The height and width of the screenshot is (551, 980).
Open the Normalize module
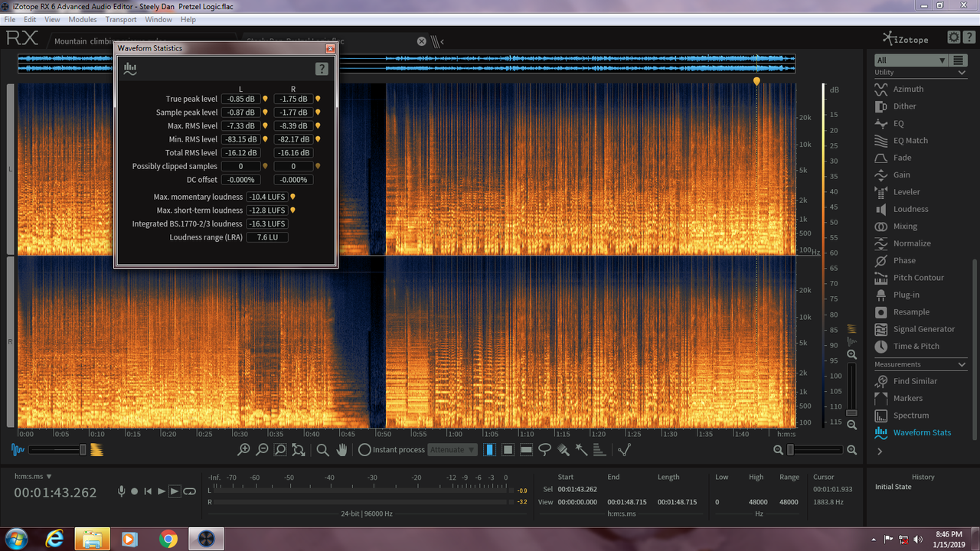(x=912, y=243)
